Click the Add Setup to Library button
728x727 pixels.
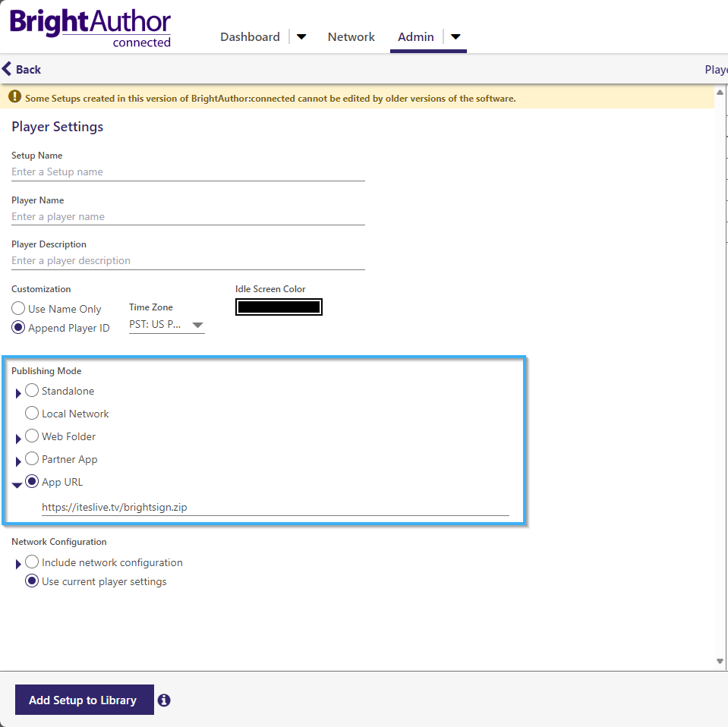click(84, 700)
